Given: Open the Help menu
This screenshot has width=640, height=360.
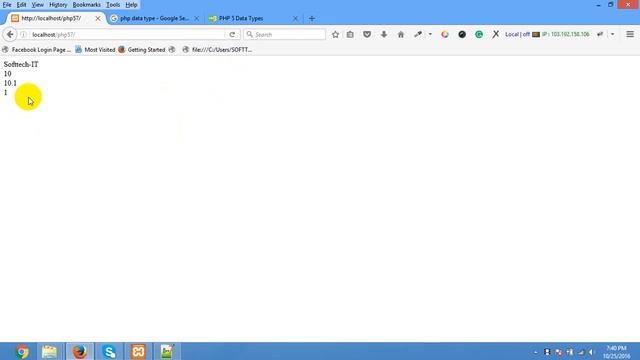Looking at the screenshot, I should [x=131, y=5].
